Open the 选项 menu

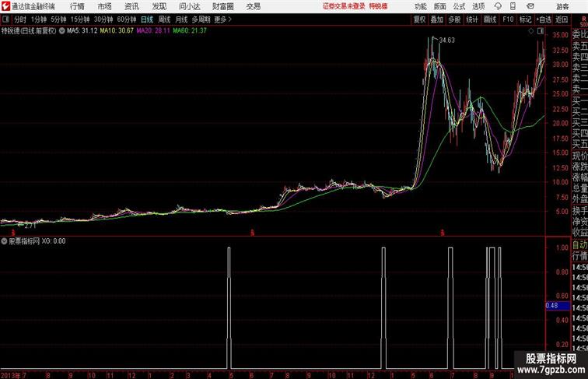pyautogui.click(x=478, y=6)
